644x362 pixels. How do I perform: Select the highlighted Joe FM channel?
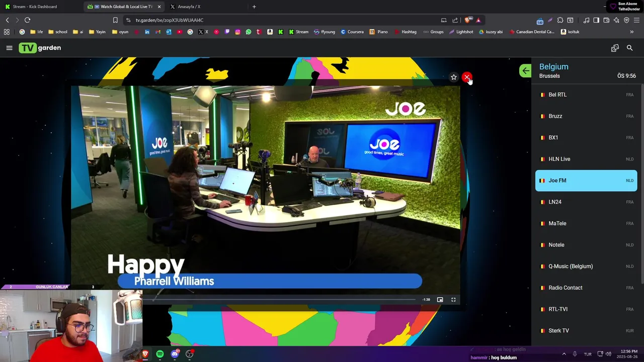586,180
